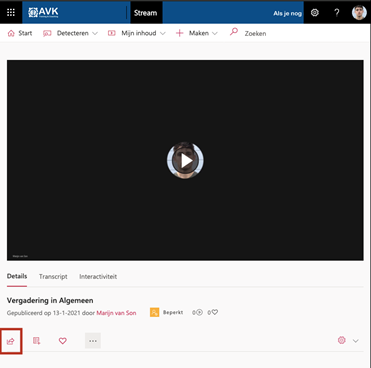
Task: Click the Maken plus icon
Action: coord(180,33)
